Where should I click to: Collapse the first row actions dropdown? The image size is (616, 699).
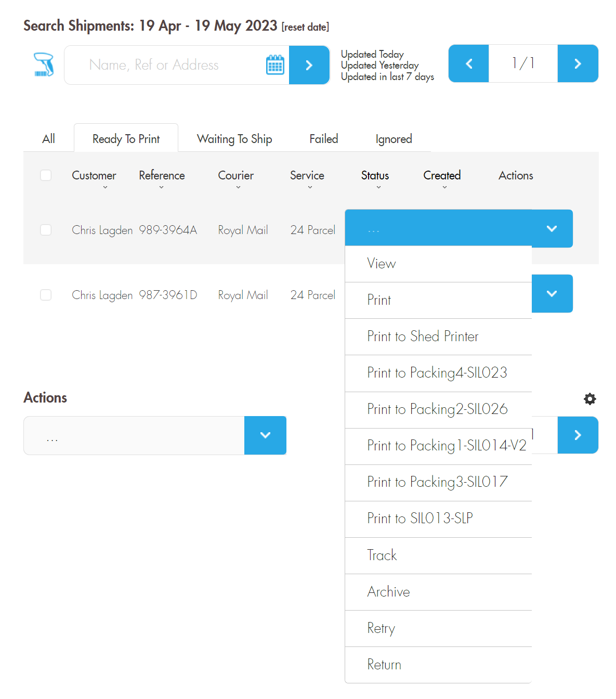pyautogui.click(x=552, y=229)
